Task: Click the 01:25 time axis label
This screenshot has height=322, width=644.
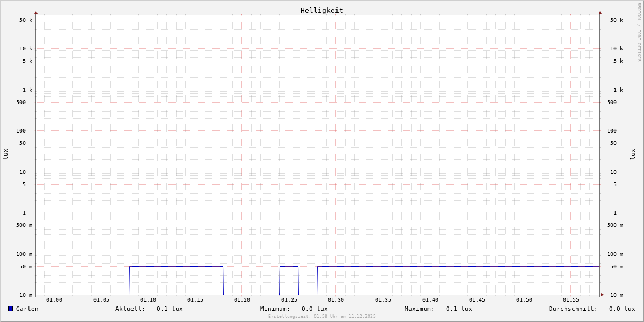Action: pos(289,300)
